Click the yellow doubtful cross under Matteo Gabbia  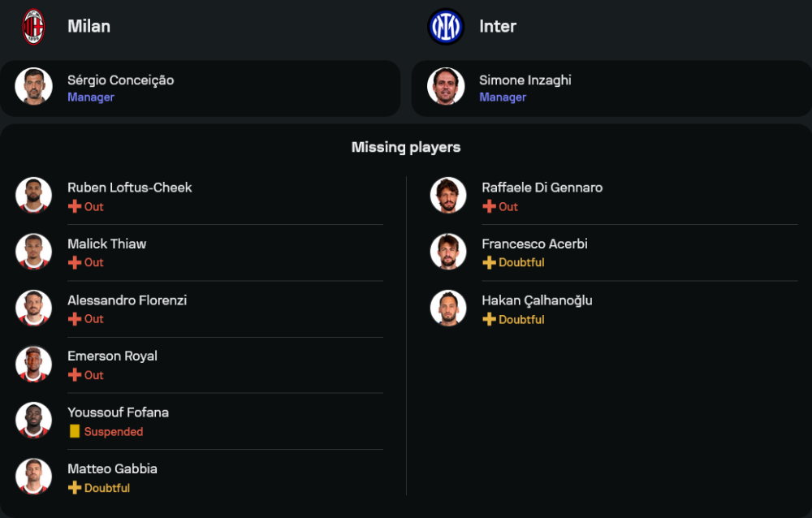[74, 488]
